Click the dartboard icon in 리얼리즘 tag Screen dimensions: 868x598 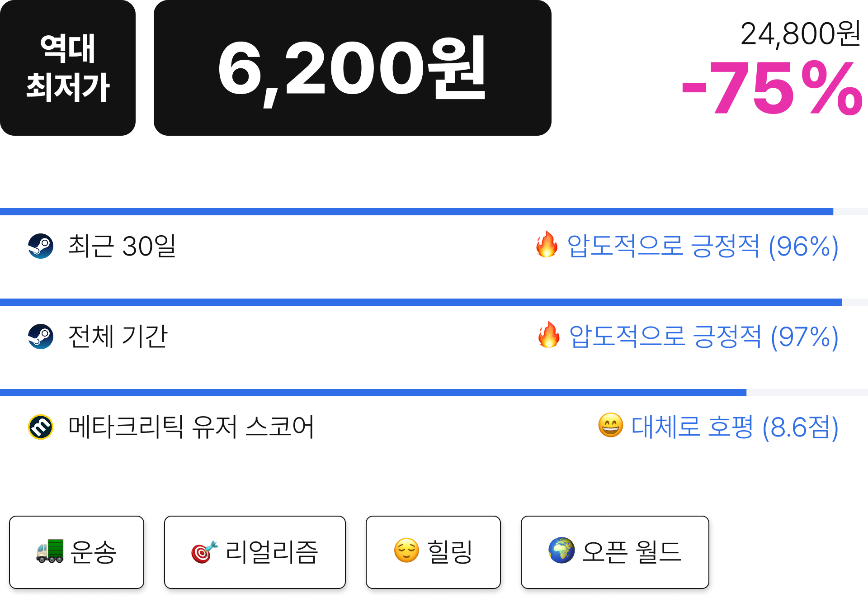204,552
